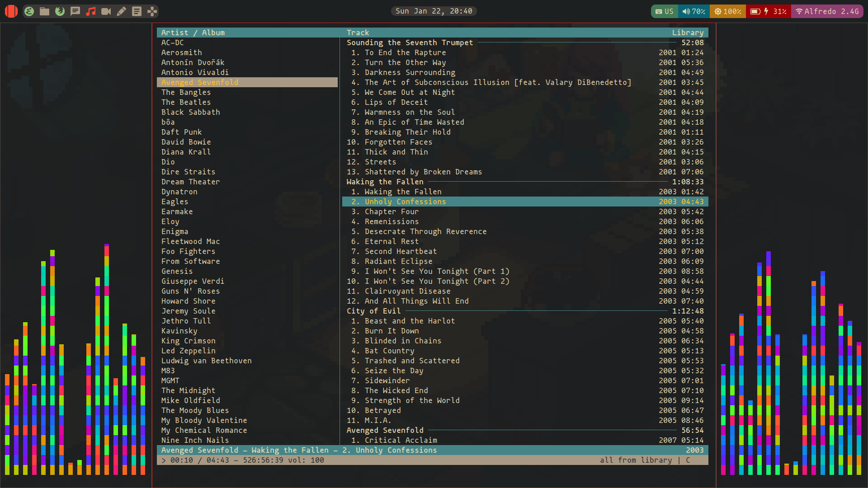
Task: Select the video camera icon in taskbar
Action: (107, 11)
